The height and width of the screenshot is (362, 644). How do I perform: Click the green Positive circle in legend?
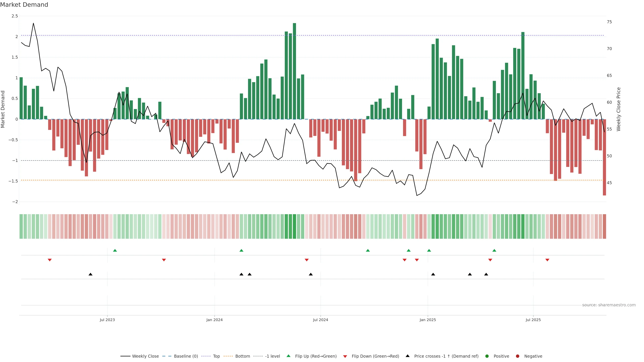tap(487, 356)
